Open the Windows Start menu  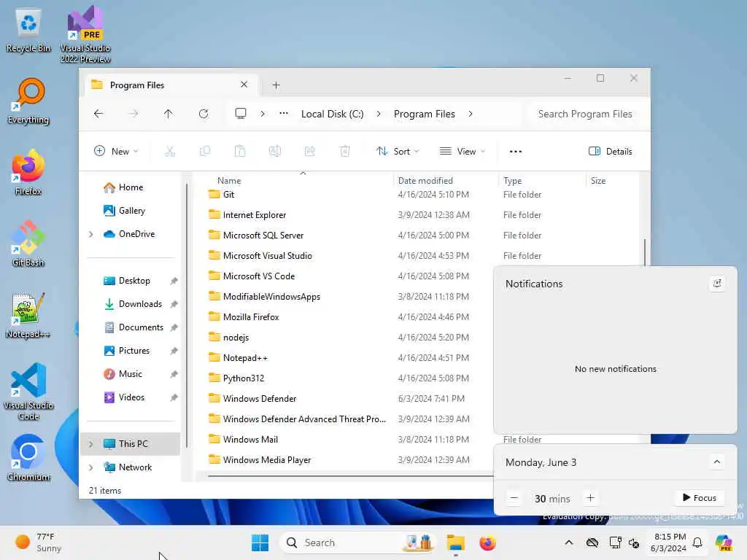(260, 542)
